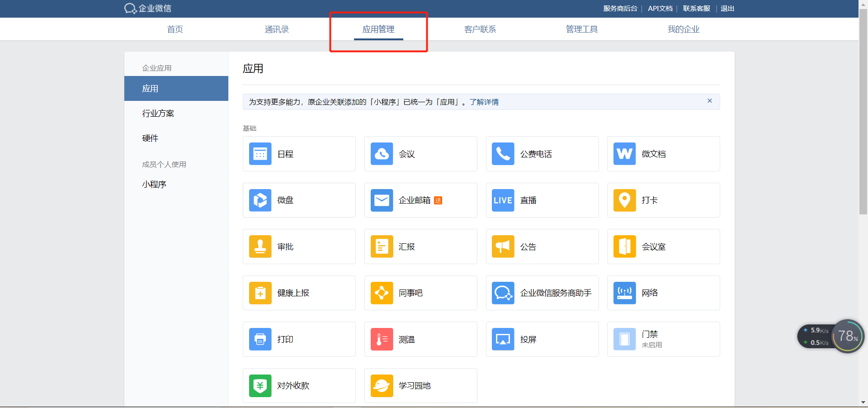Open the 管理工具 tab
The width and height of the screenshot is (868, 408).
point(582,29)
